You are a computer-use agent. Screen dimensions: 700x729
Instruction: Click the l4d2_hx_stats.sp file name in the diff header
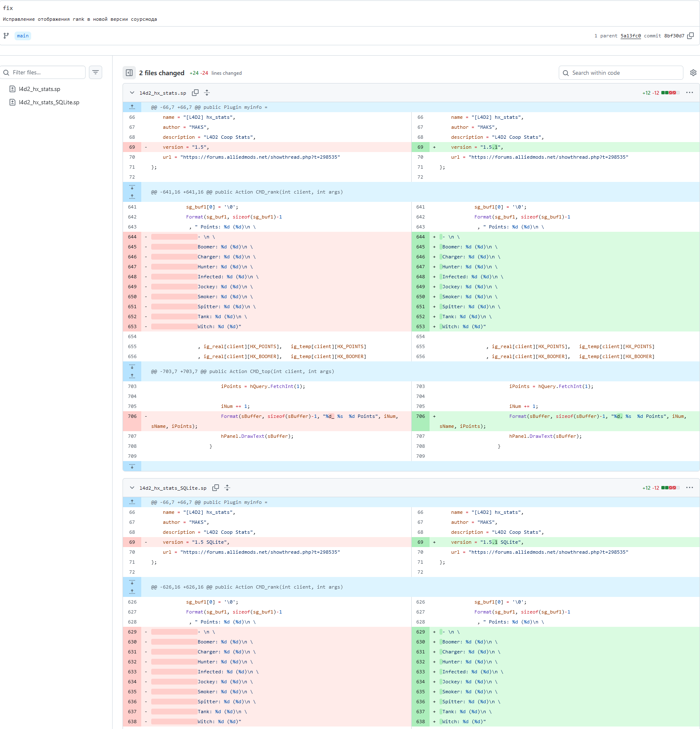[163, 93]
